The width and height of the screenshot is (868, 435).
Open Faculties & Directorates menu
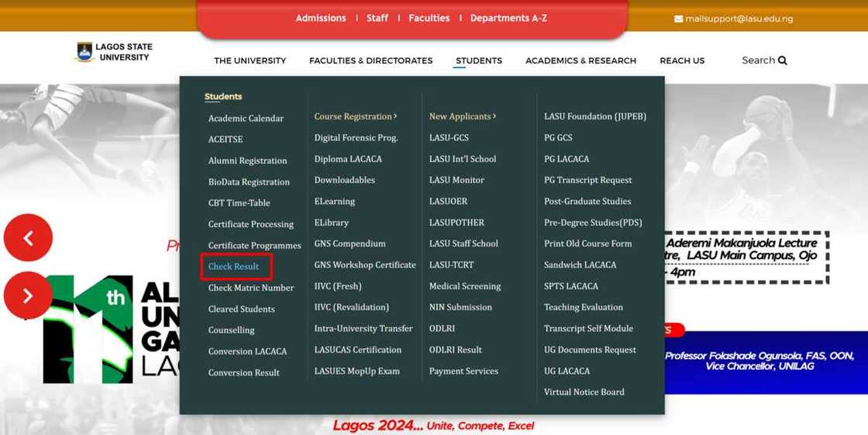[x=370, y=60]
